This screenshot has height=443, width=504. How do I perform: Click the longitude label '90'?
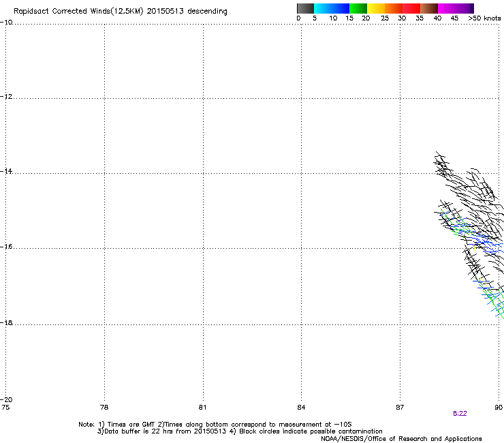[x=499, y=408]
